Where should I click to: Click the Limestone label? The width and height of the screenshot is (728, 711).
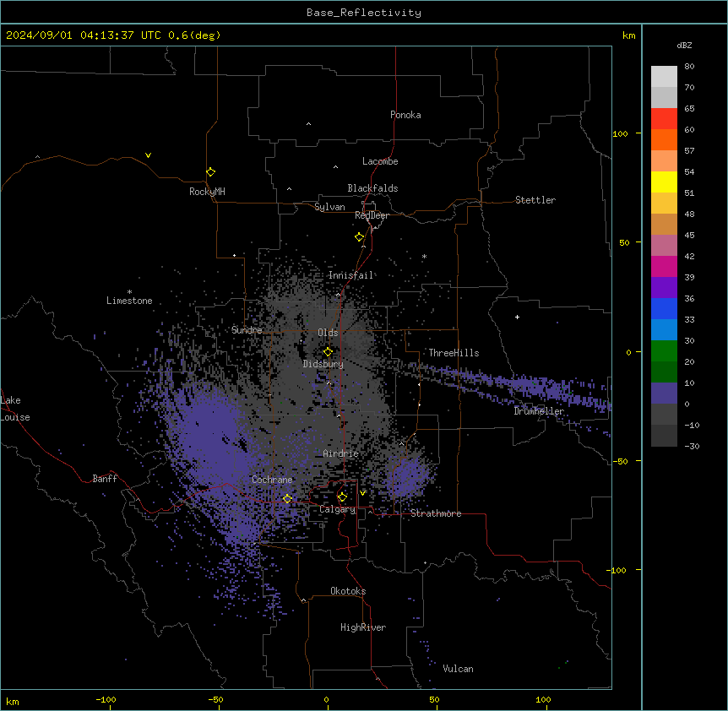click(129, 301)
